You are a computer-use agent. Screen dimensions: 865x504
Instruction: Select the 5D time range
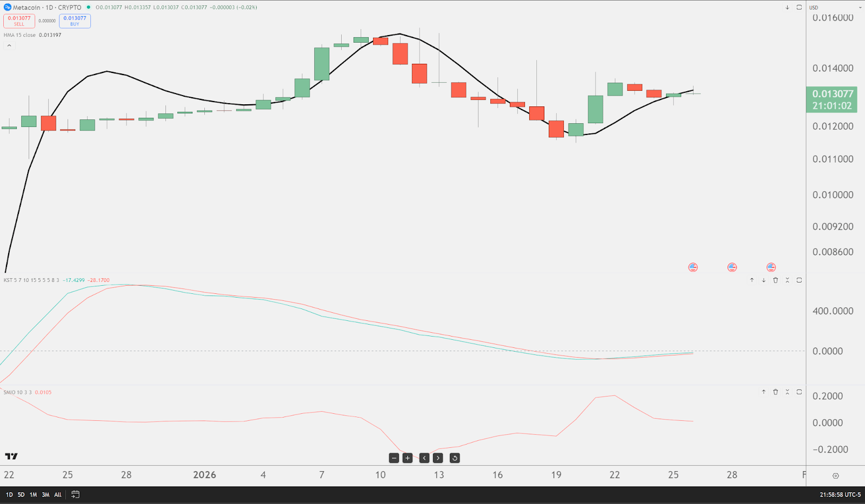click(x=21, y=495)
